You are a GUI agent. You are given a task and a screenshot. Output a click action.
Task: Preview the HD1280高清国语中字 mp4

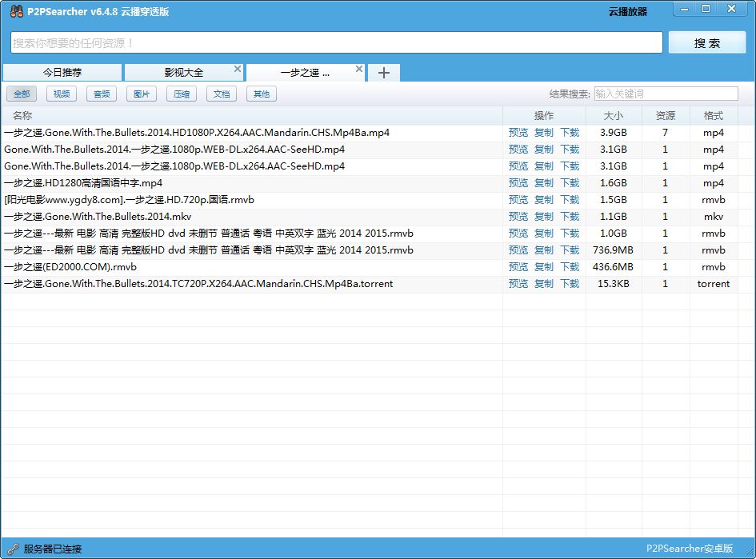[x=518, y=183]
